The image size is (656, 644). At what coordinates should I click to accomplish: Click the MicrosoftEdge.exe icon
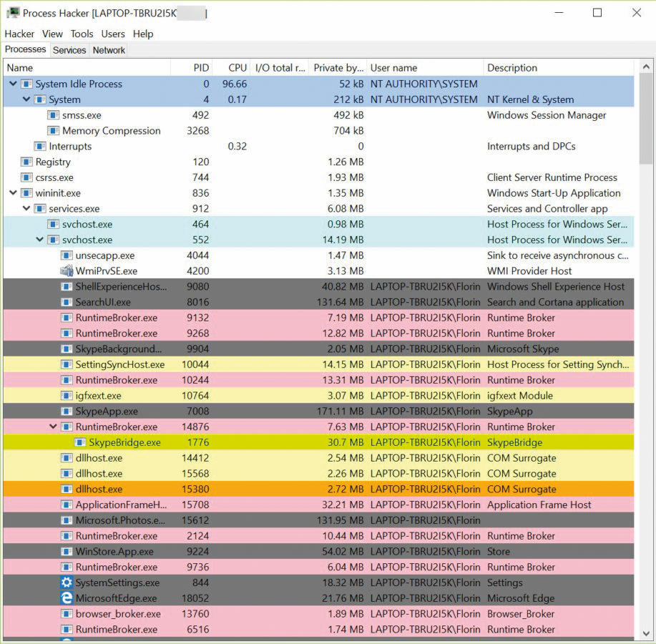[67, 598]
